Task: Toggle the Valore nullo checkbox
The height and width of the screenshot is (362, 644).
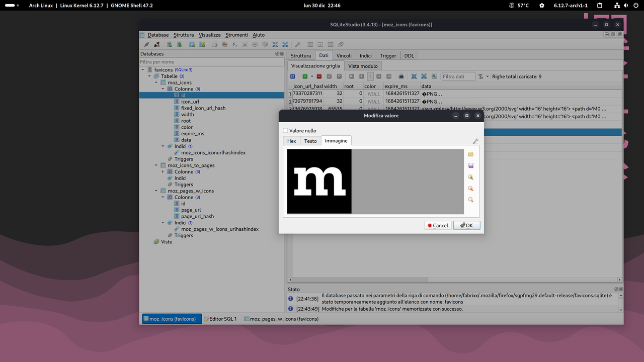Action: tap(286, 131)
